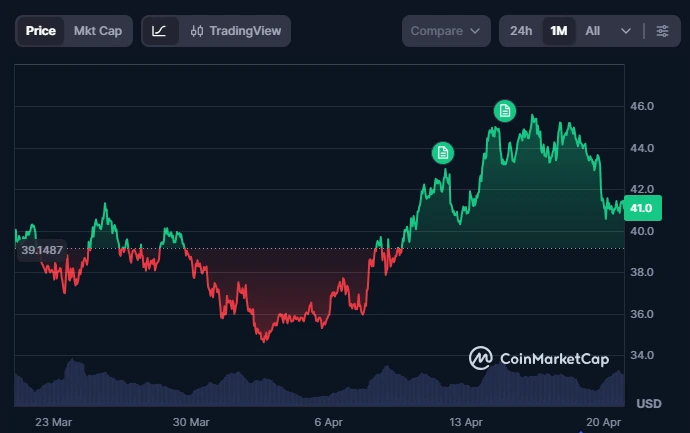
Task: Open the news marker near the 46.0 peak
Action: pyautogui.click(x=505, y=110)
